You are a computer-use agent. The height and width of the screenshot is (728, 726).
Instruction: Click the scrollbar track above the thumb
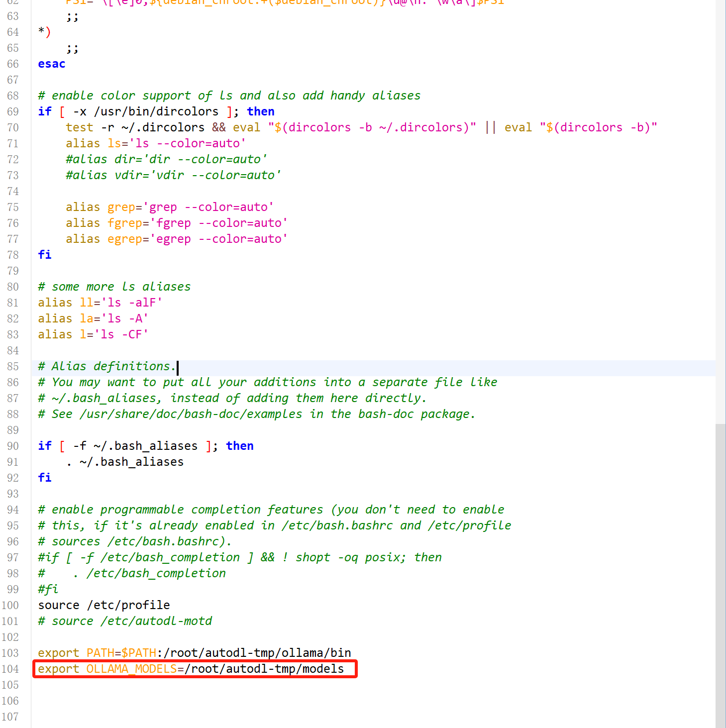coord(721,212)
